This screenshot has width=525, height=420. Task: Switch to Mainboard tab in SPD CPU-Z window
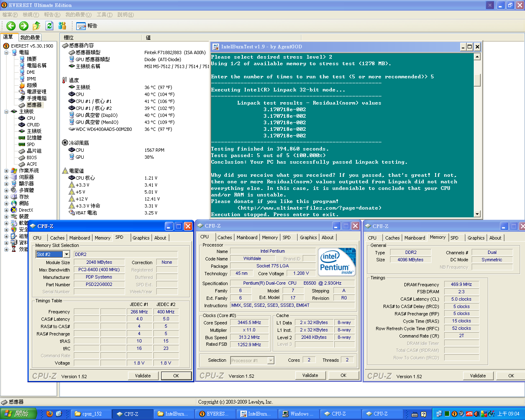[80, 238]
